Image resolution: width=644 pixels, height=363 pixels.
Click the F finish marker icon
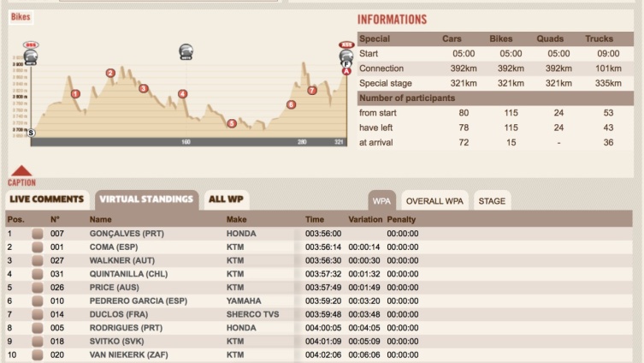[346, 63]
